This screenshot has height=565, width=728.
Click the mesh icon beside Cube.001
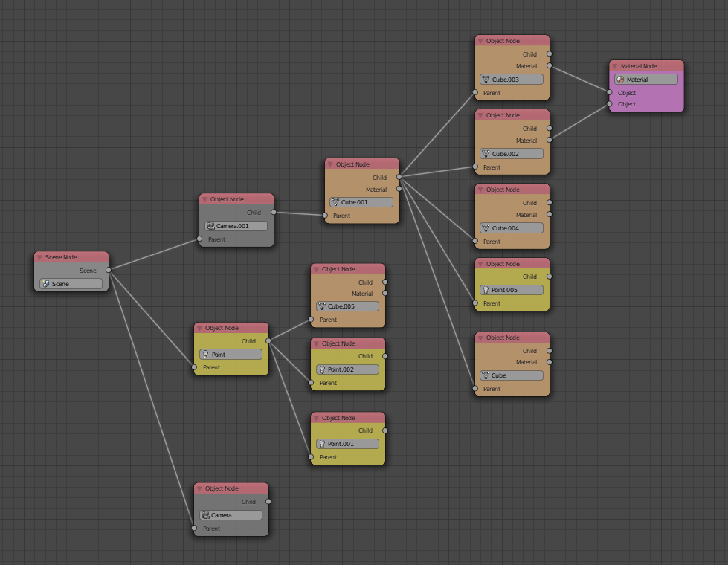point(336,202)
